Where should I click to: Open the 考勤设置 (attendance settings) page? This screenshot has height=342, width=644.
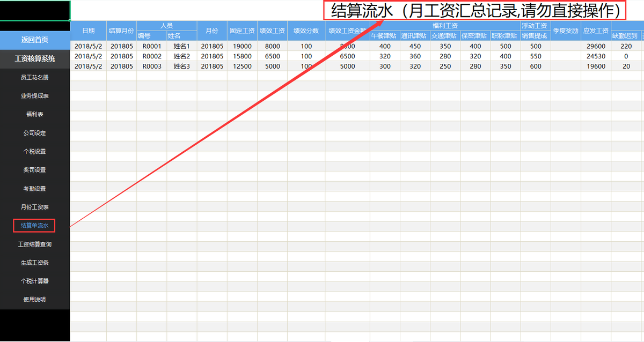pos(35,188)
